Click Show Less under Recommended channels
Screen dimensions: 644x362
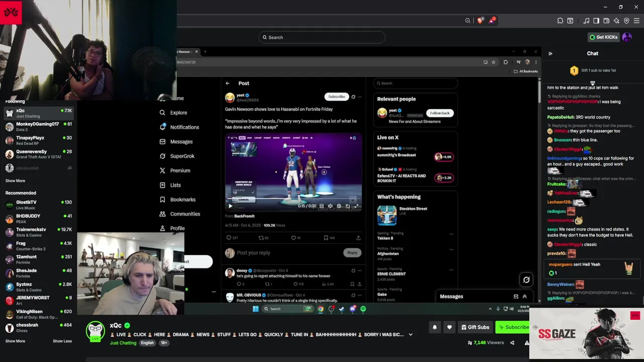click(x=62, y=341)
